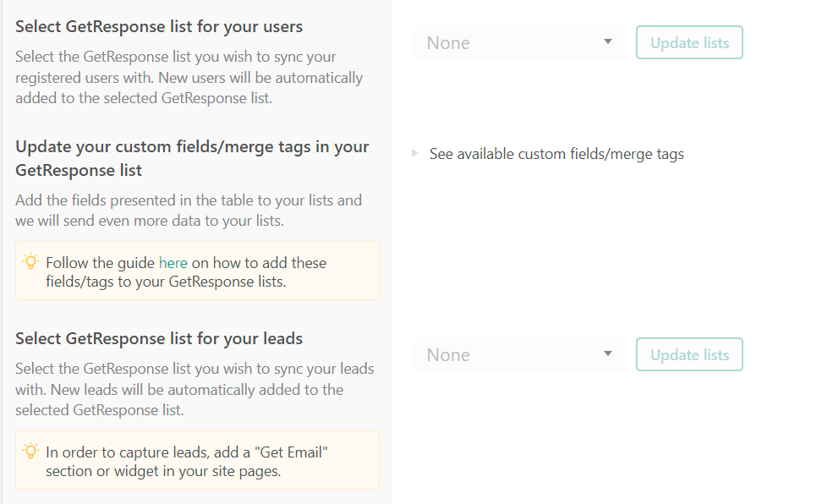Click the 'None' value in the leads dropdown
This screenshot has width=822, height=504.
(448, 355)
